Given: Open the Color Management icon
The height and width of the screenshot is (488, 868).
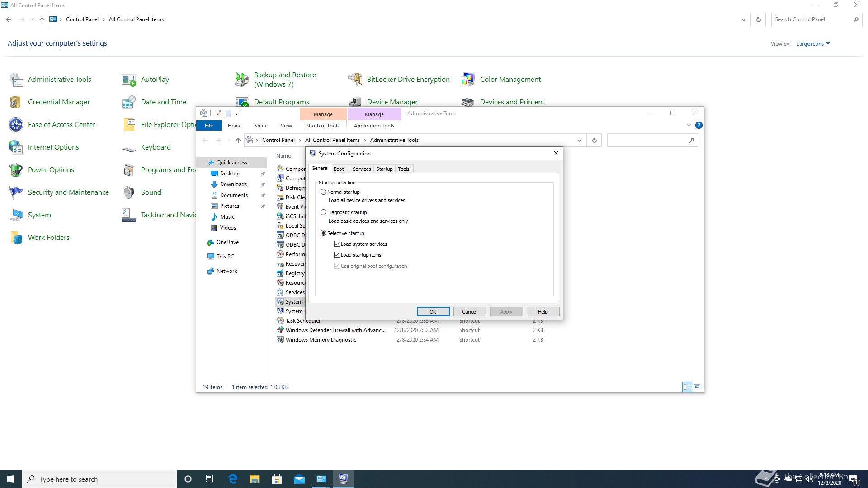Looking at the screenshot, I should click(x=468, y=80).
